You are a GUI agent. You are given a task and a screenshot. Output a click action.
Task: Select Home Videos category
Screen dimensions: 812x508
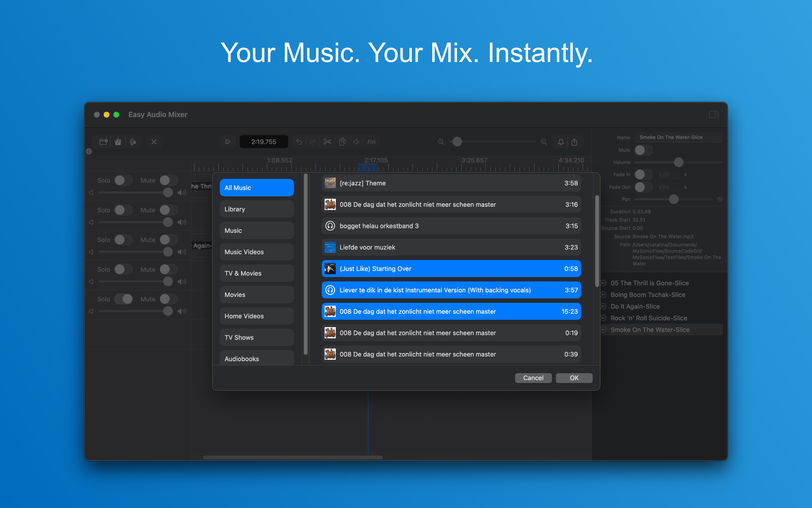(257, 316)
